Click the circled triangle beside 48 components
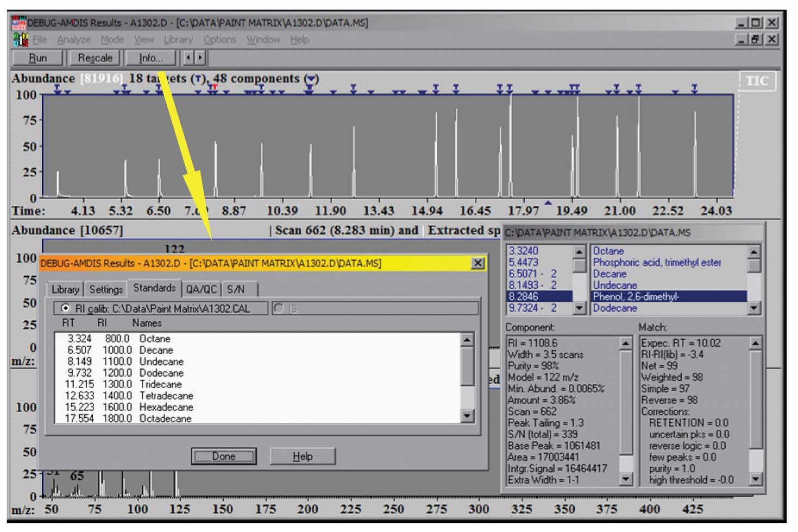 click(311, 79)
